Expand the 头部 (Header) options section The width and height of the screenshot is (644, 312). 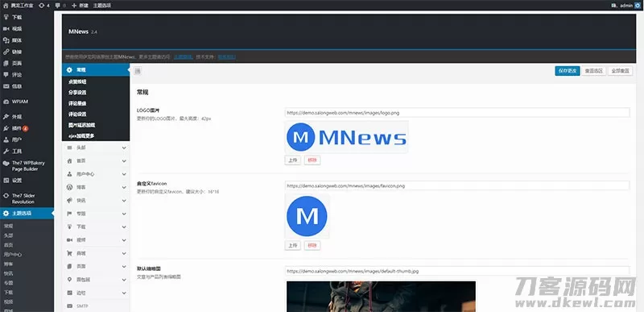coord(96,148)
